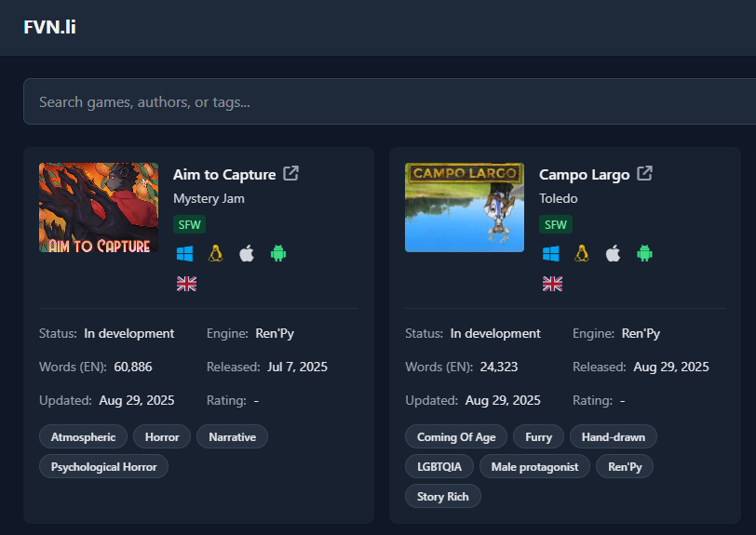Click UK flag icon on Campo Largo card

[x=552, y=284]
